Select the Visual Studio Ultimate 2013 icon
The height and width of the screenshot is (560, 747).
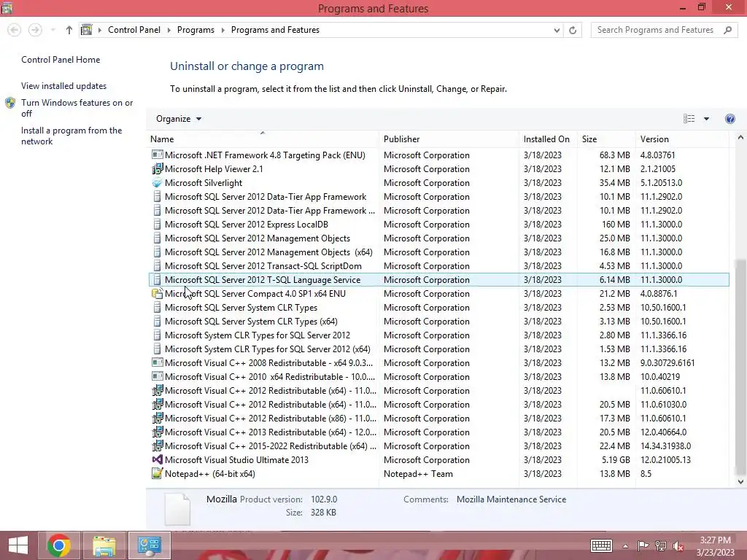coord(157,460)
